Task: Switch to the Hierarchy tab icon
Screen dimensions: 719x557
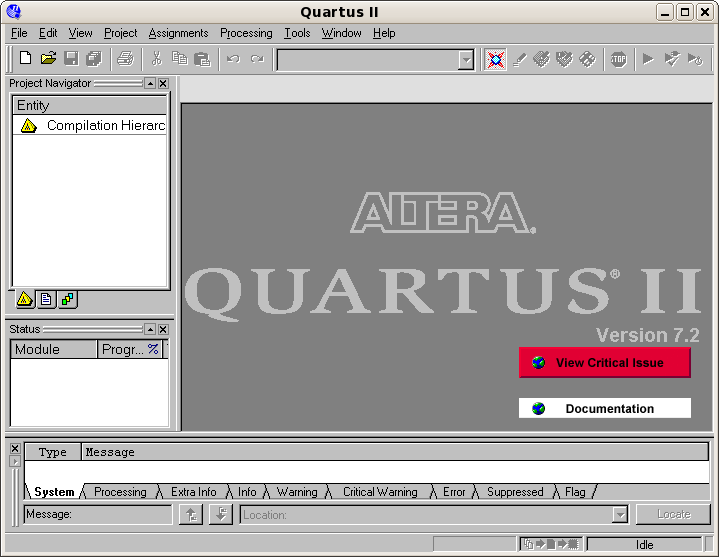Action: (x=27, y=299)
